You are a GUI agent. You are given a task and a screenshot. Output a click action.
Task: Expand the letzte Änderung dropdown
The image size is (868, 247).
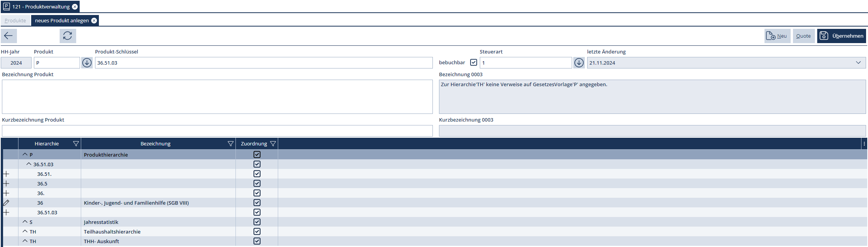point(858,63)
